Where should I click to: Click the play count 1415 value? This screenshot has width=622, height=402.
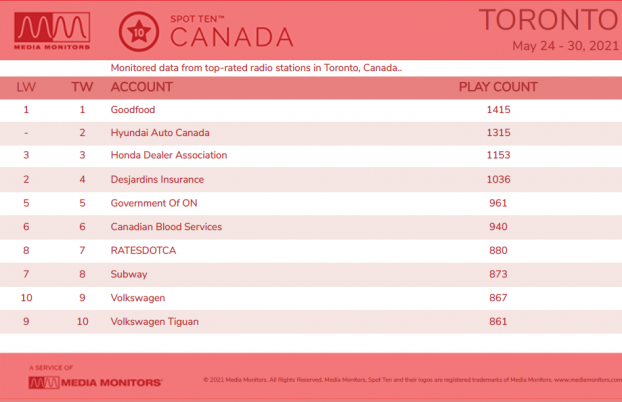[499, 110]
